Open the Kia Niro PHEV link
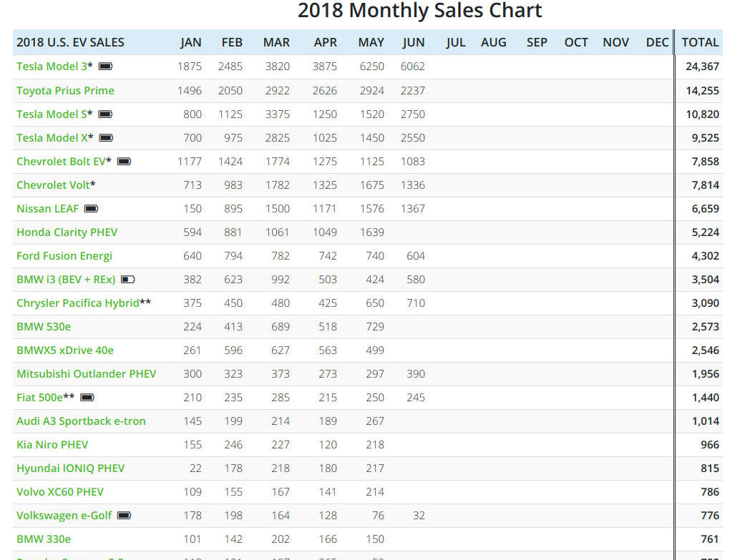Image resolution: width=730 pixels, height=560 pixels. point(52,445)
